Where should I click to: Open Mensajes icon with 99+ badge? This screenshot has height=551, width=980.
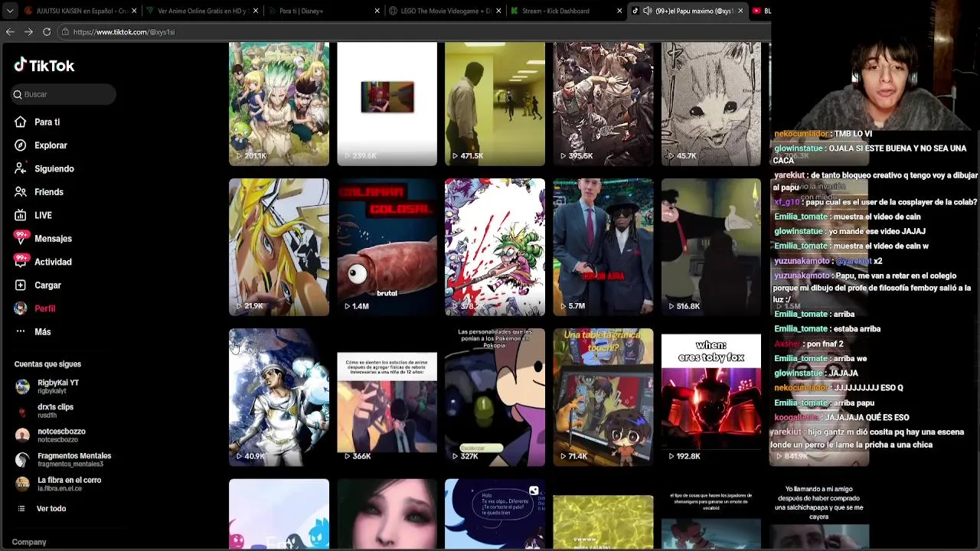(21, 238)
